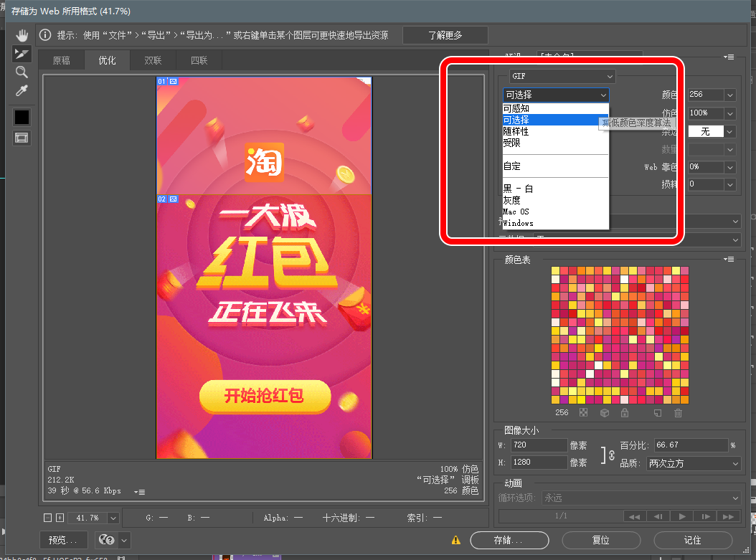Select the Slice Select tool
This screenshot has width=756, height=560.
[x=22, y=54]
